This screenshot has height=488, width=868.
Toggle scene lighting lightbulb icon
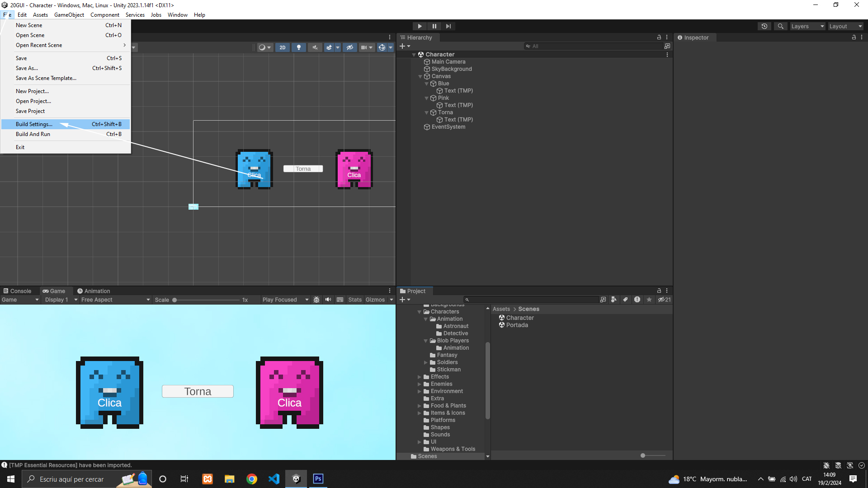(298, 47)
